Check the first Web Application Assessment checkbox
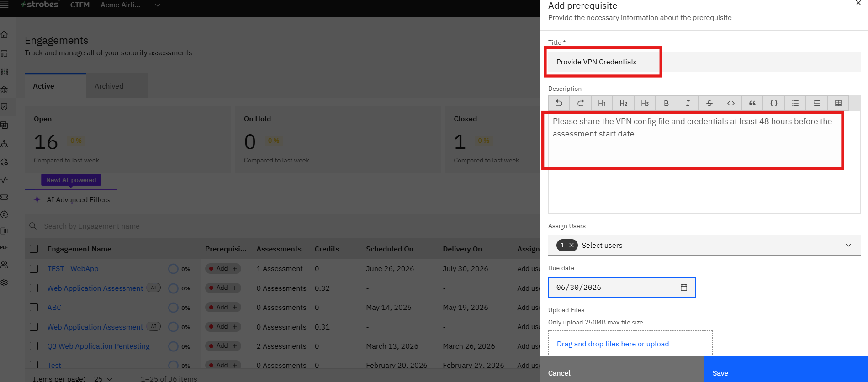 [x=34, y=288]
